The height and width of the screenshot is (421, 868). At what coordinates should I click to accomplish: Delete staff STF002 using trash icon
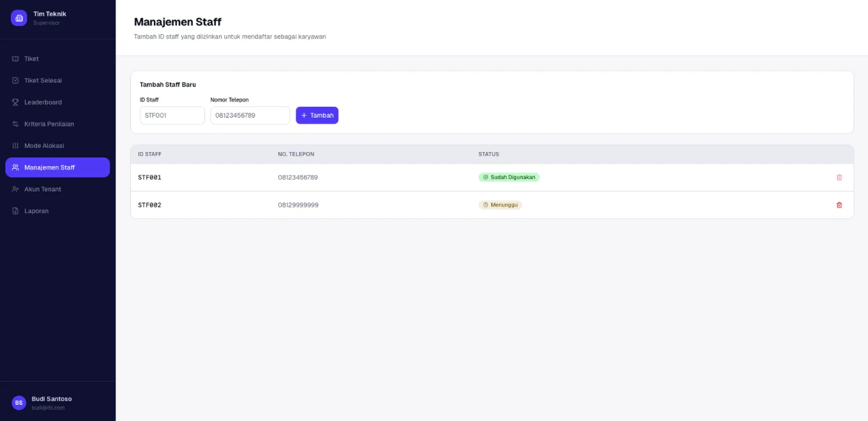click(x=839, y=205)
